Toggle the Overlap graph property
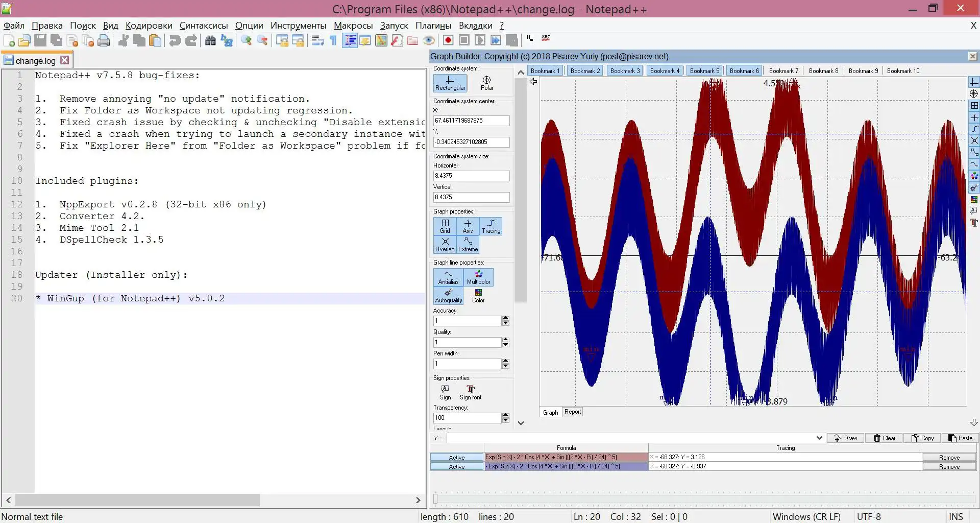 click(x=445, y=245)
